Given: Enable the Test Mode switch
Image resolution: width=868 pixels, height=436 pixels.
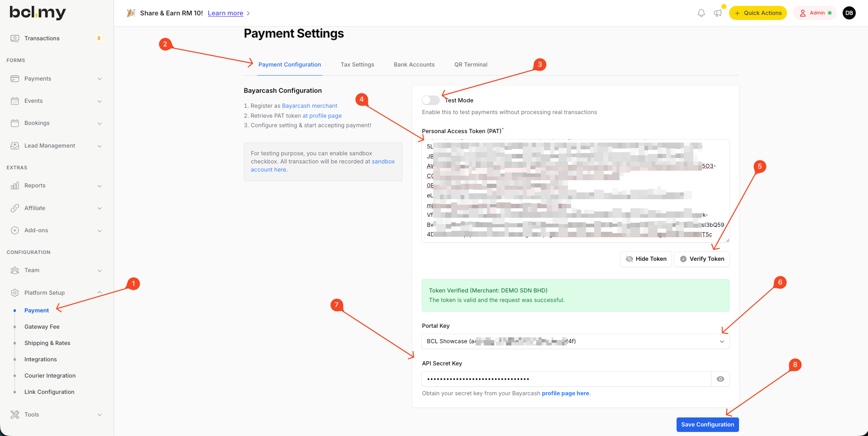Looking at the screenshot, I should pos(430,100).
